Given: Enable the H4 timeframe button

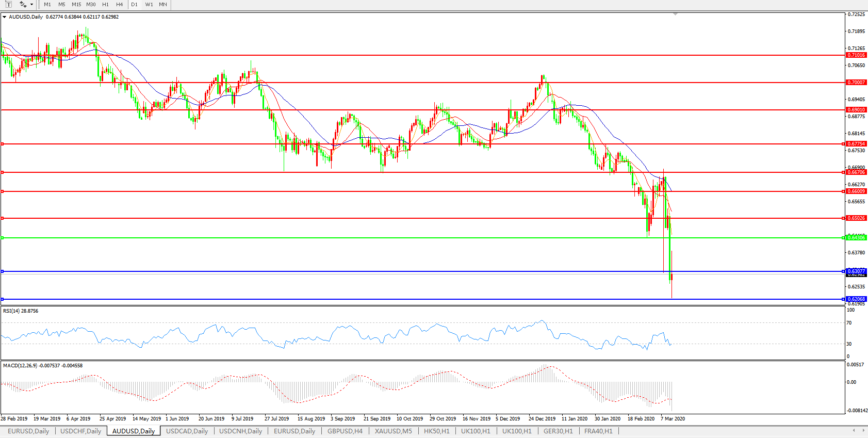Looking at the screenshot, I should (119, 4).
